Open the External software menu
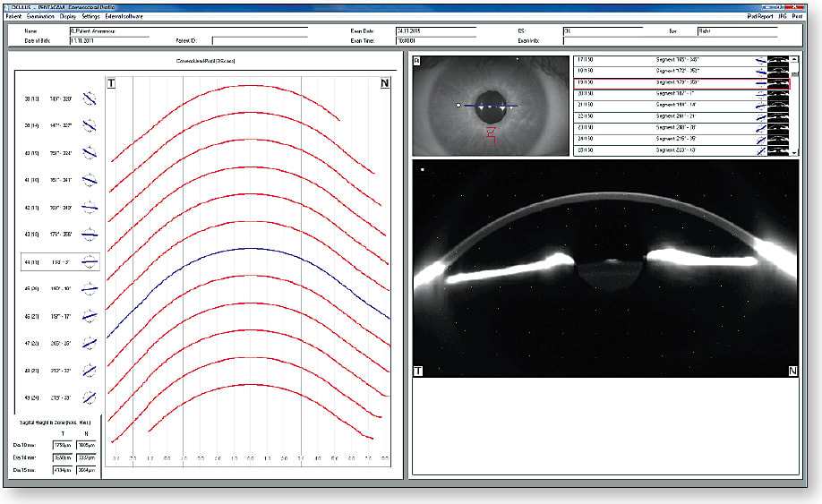 tap(124, 16)
